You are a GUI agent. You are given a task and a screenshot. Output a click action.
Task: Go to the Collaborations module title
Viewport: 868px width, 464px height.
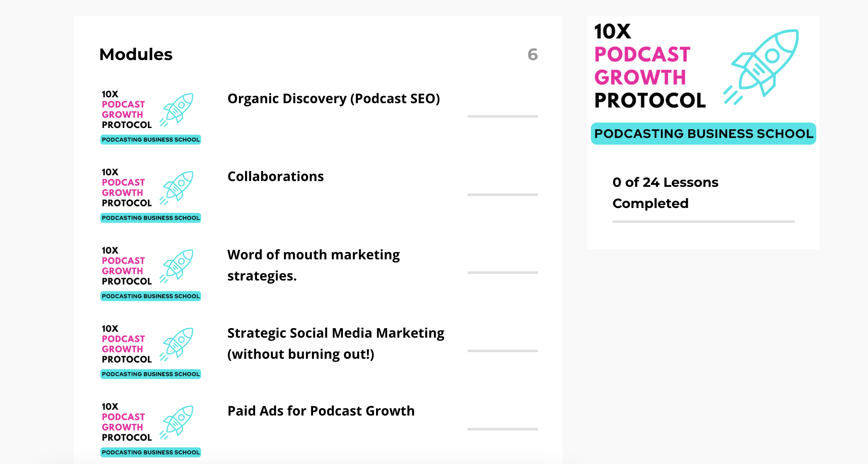275,176
